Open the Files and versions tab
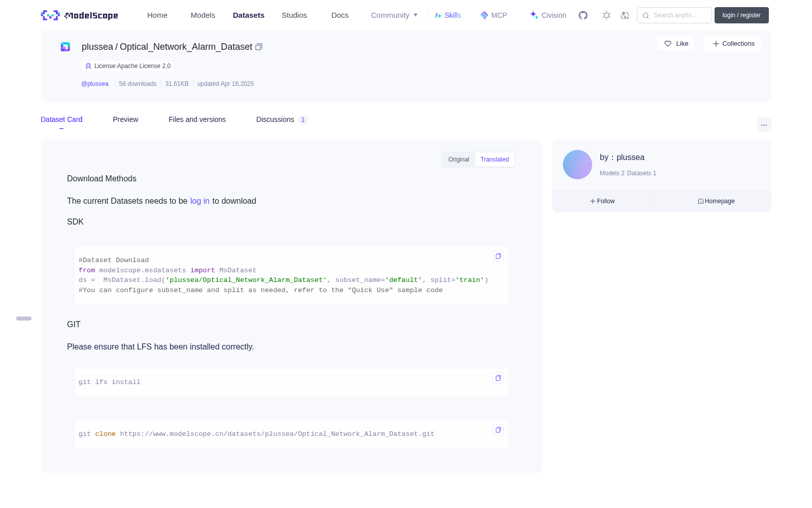This screenshot has height=508, width=812. tap(197, 119)
